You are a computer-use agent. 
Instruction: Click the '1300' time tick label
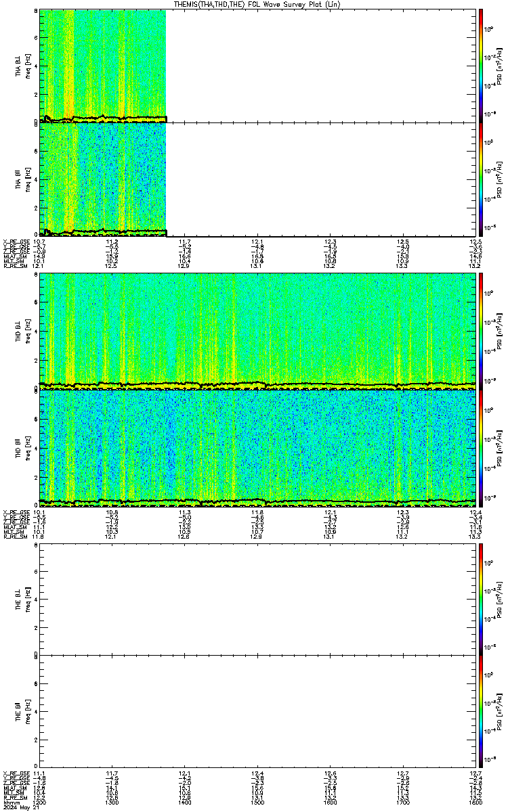112,803
